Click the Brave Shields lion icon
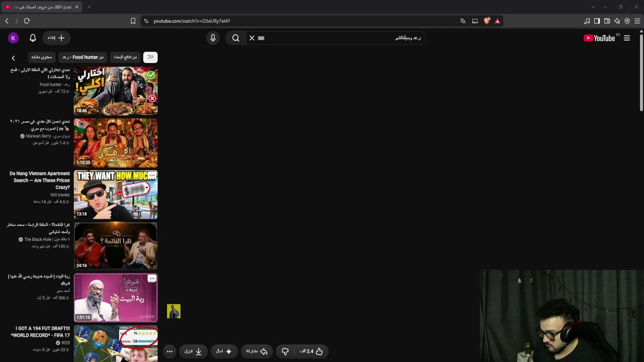Image resolution: width=644 pixels, height=362 pixels. [487, 21]
